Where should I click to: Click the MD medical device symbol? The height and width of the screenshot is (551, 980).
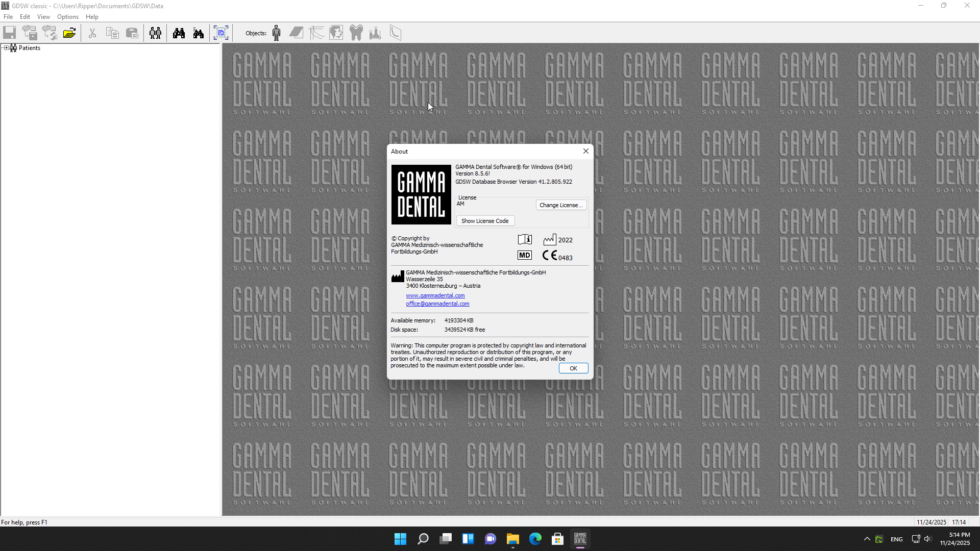point(525,255)
